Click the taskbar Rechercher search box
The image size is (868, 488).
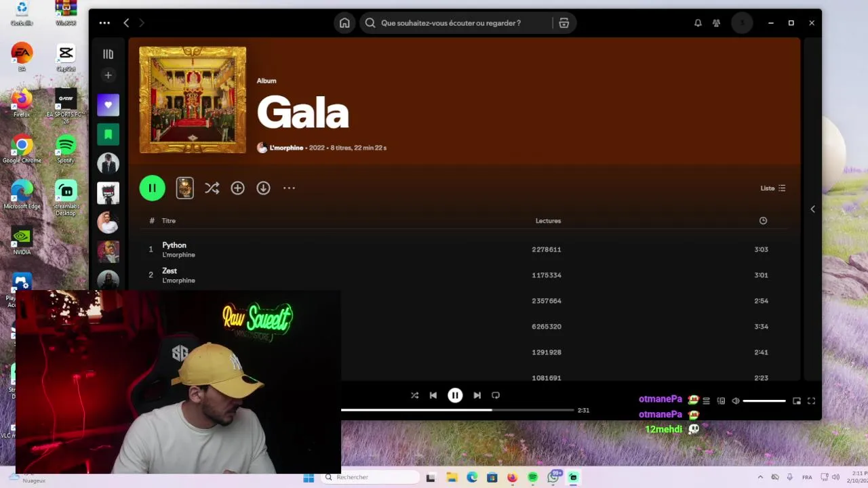[370, 477]
